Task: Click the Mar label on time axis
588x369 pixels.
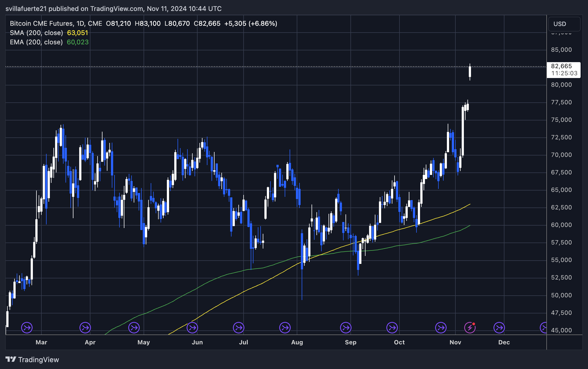Action: point(41,342)
